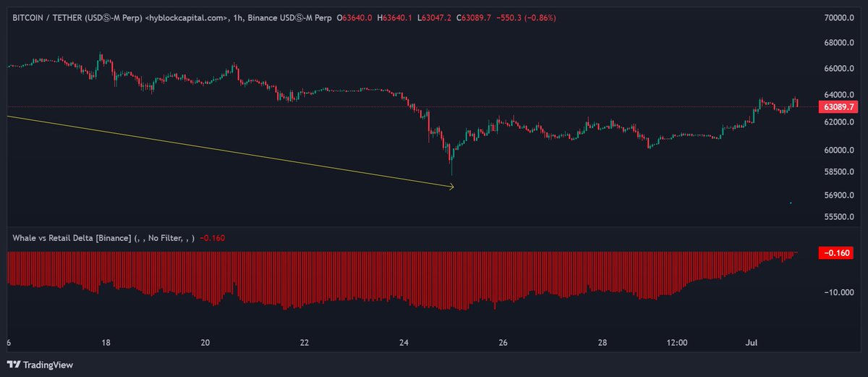
Task: Select the 18 date on time axis
Action: click(106, 342)
